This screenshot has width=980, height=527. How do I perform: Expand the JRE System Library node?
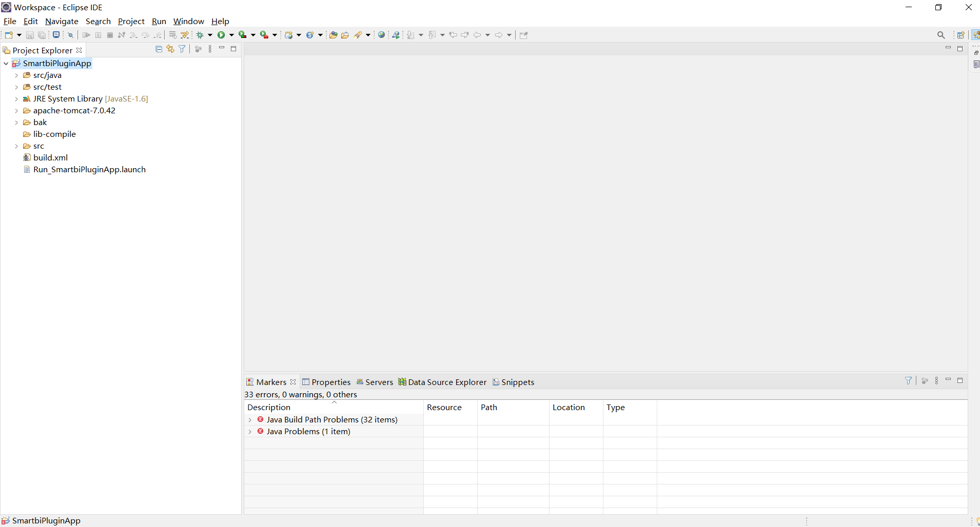pyautogui.click(x=16, y=99)
